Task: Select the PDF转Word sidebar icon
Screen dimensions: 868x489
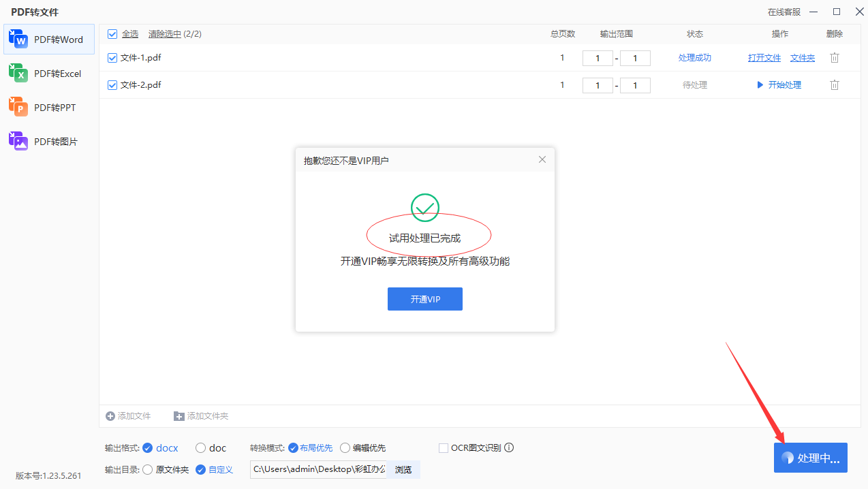Action: (18, 40)
